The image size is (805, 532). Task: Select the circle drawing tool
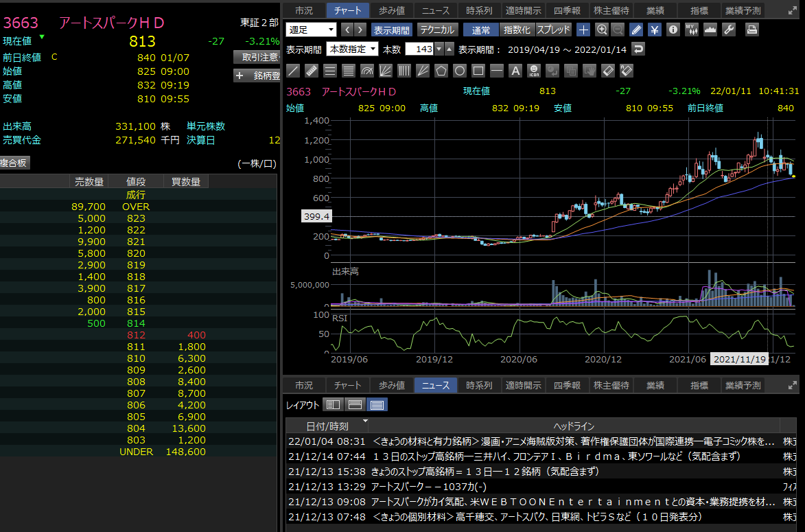[460, 71]
